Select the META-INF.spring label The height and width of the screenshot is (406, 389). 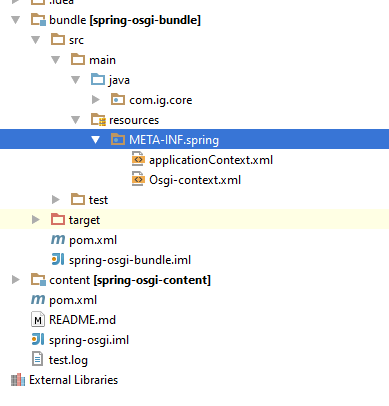[x=174, y=140]
